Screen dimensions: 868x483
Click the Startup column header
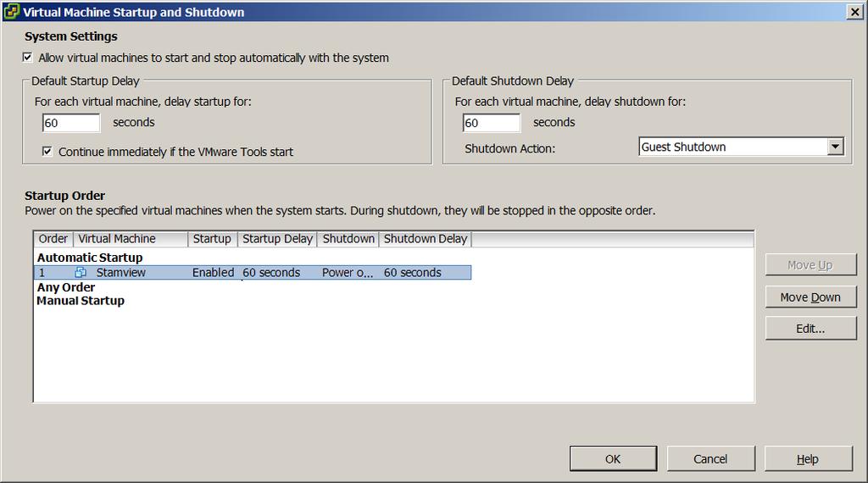[213, 238]
